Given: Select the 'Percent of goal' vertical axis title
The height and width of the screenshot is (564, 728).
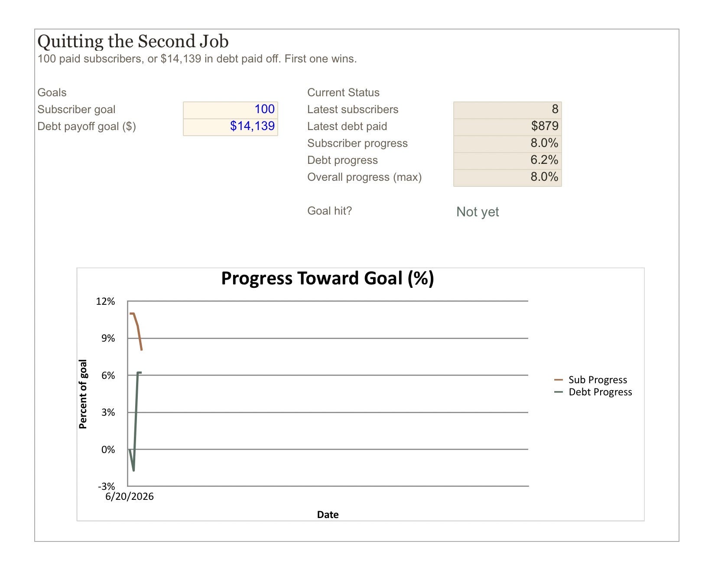Looking at the screenshot, I should (x=83, y=394).
